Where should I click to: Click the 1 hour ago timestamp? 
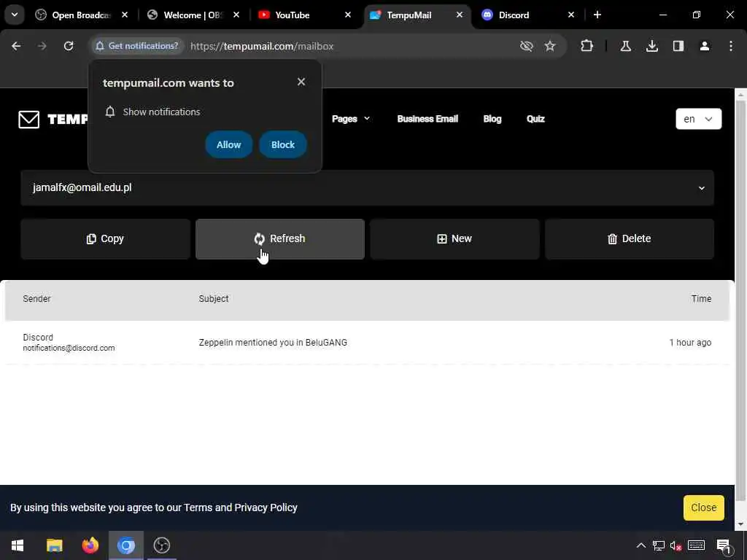[690, 343]
